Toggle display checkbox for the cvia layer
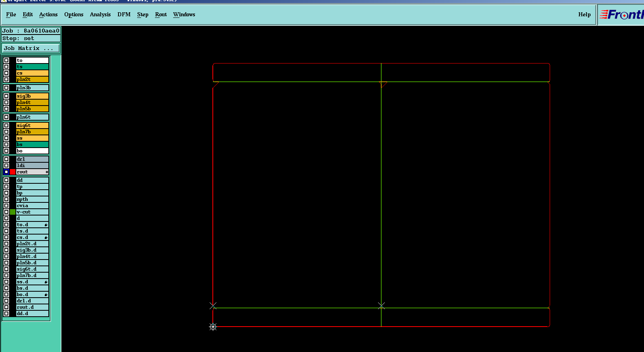The width and height of the screenshot is (644, 352). [x=6, y=206]
